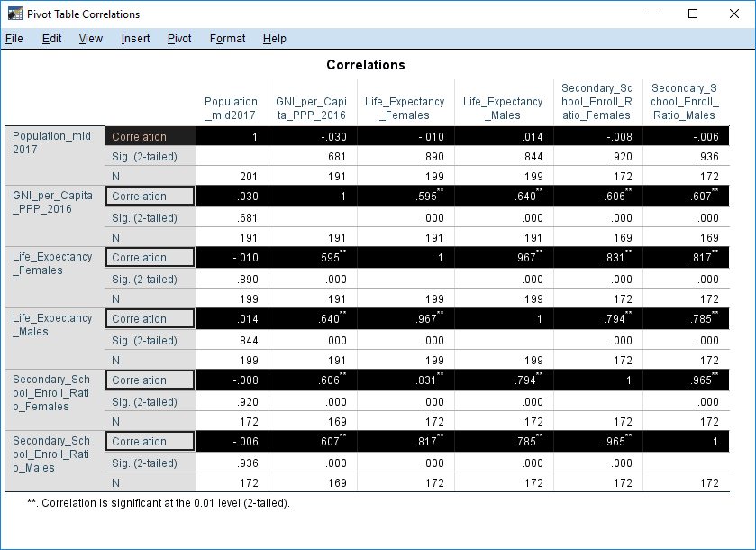Open the Insert menu
The image size is (756, 550).
point(135,39)
